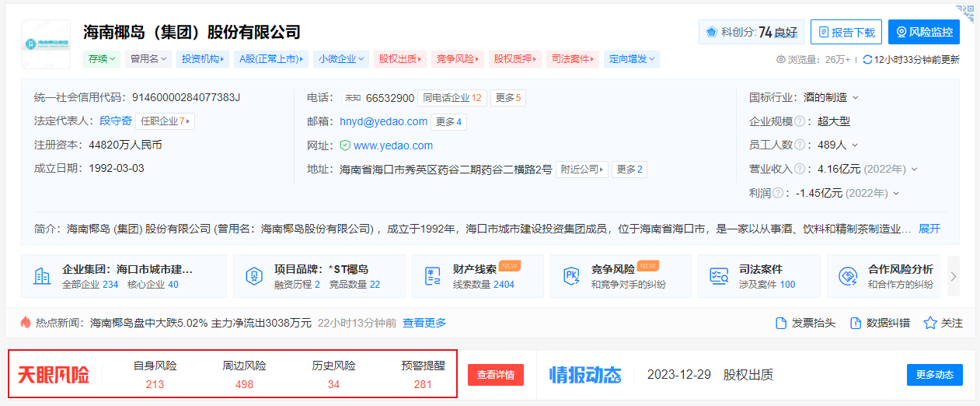Click the 竞争风险 PK icon
This screenshot has height=406, width=980.
(x=571, y=276)
